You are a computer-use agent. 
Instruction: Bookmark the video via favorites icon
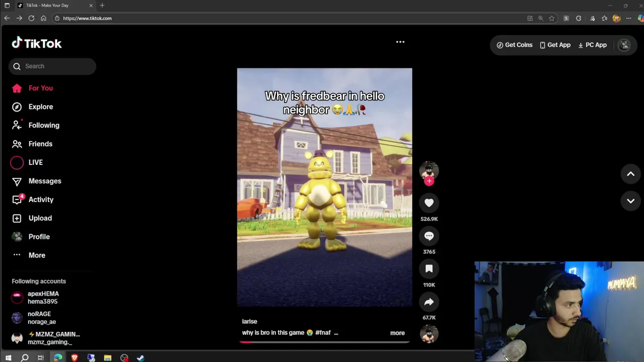pos(429,269)
